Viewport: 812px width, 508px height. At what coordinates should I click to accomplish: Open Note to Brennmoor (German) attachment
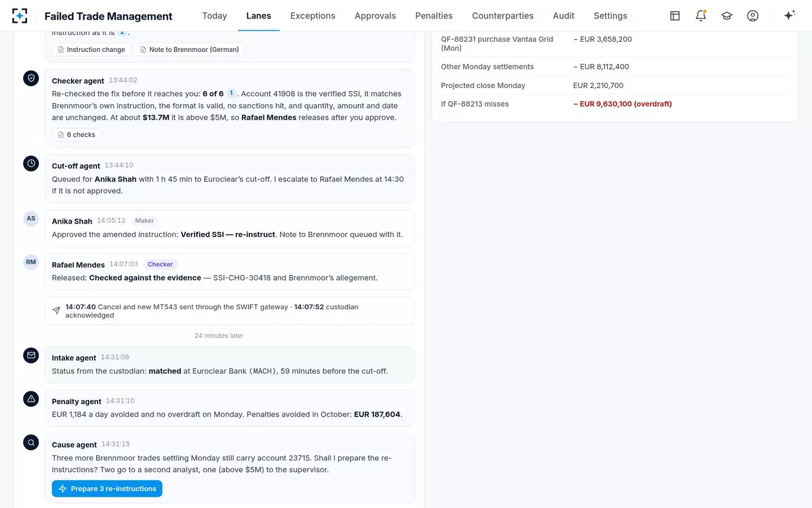pyautogui.click(x=189, y=50)
